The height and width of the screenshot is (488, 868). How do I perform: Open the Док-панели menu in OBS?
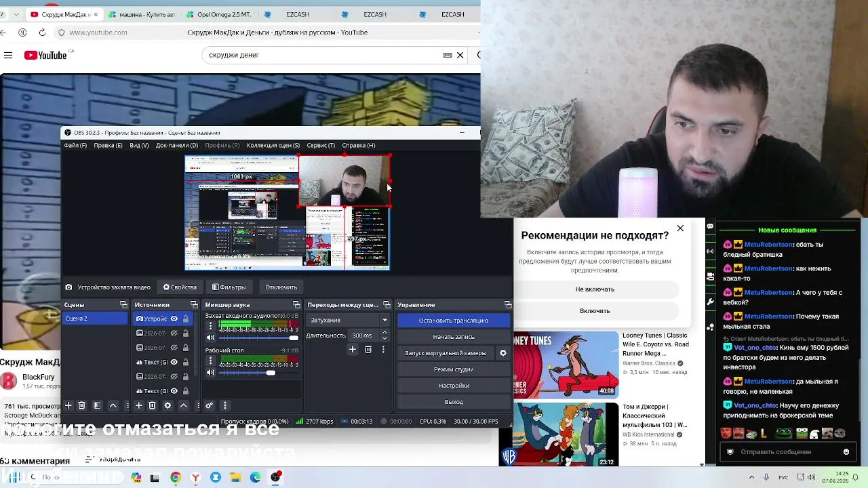tap(177, 145)
